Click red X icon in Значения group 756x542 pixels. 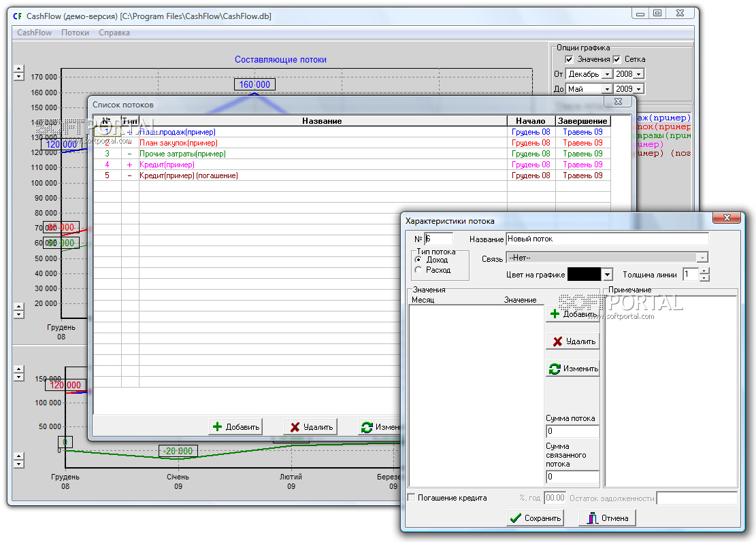pyautogui.click(x=557, y=341)
